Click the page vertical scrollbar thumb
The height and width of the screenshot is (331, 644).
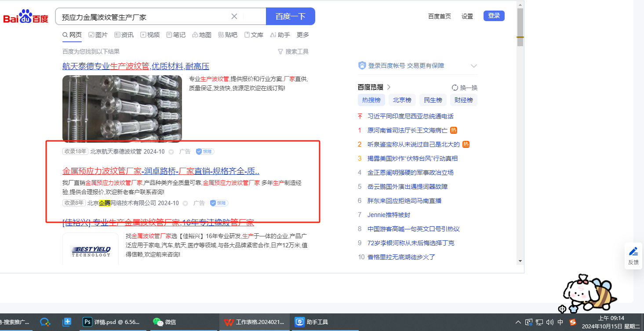(x=520, y=24)
